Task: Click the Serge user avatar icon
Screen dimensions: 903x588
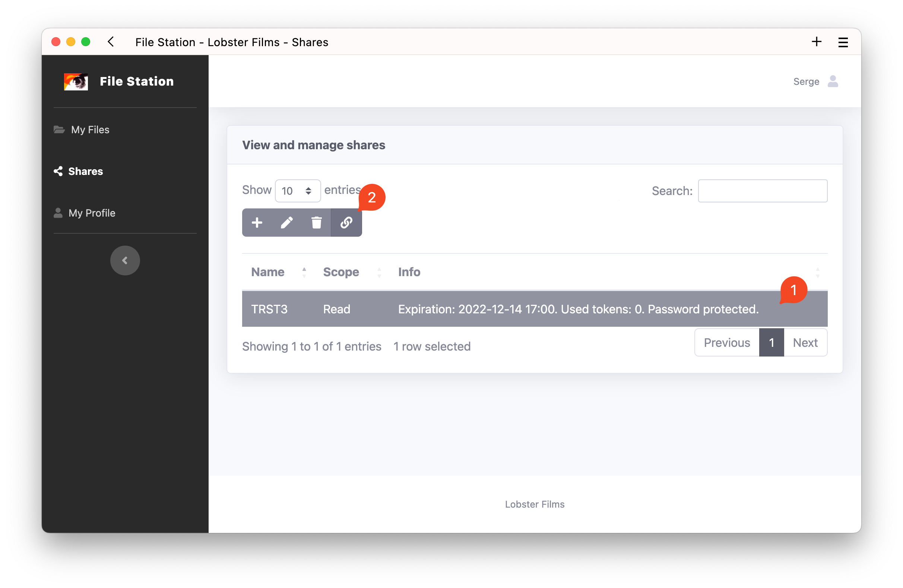Action: [x=833, y=81]
